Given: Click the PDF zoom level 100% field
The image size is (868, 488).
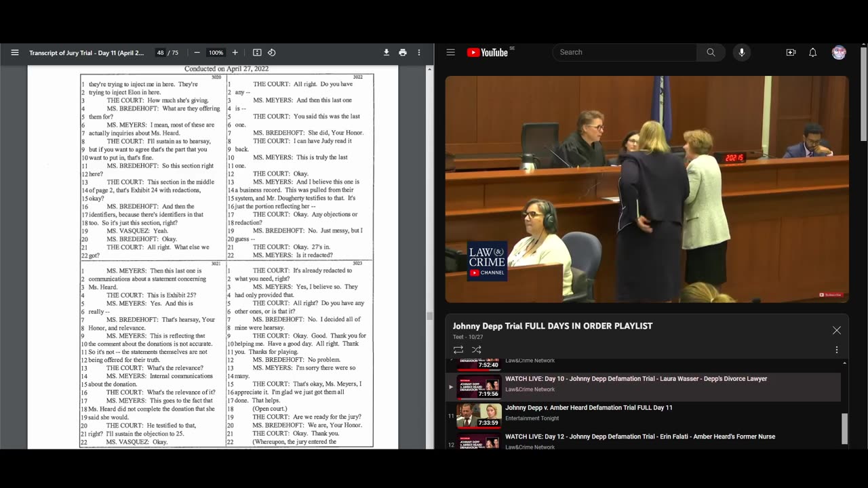Looking at the screenshot, I should [216, 53].
